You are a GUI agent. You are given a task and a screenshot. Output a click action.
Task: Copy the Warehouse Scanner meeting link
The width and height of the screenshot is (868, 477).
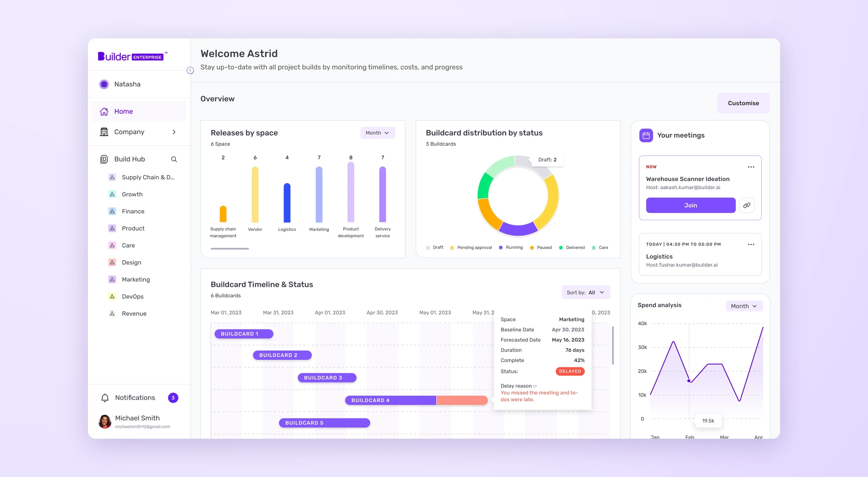pyautogui.click(x=747, y=205)
